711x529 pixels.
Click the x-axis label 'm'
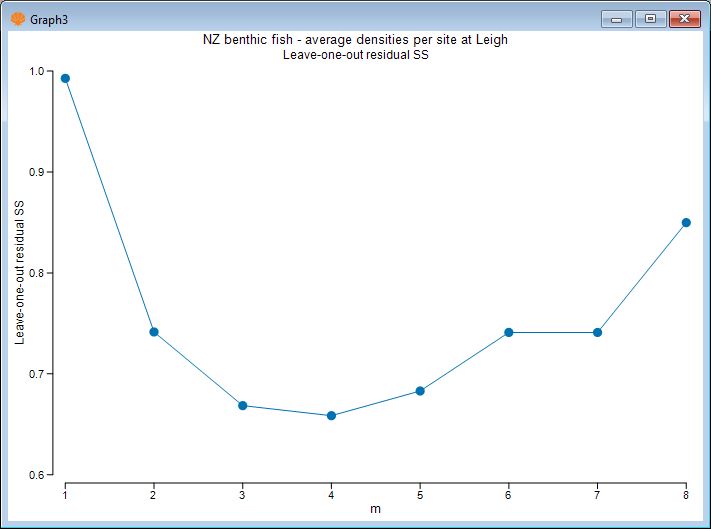click(375, 508)
